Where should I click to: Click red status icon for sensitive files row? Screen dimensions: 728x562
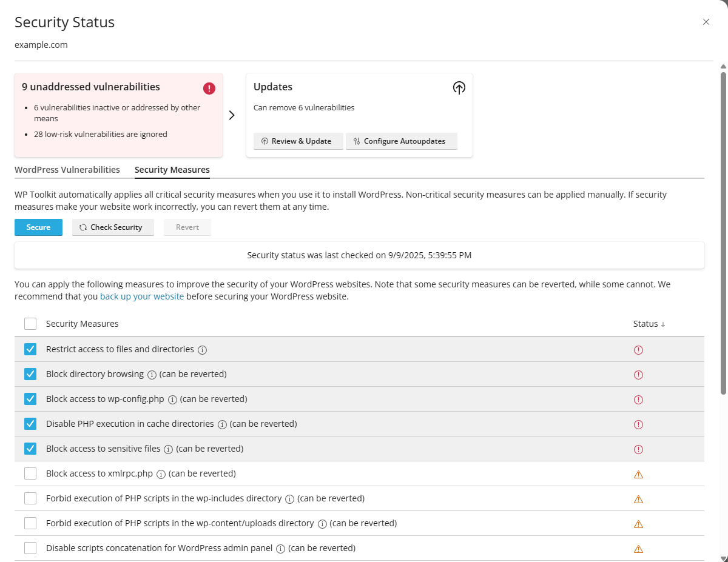coord(638,449)
